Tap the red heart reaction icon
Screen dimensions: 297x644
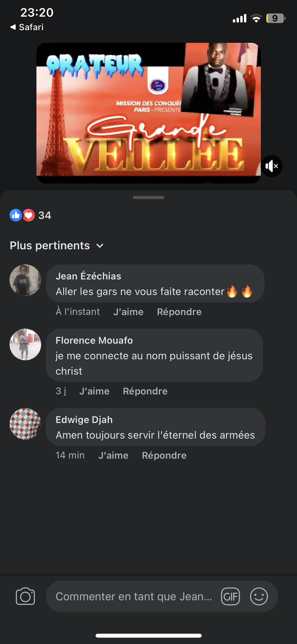click(x=29, y=215)
